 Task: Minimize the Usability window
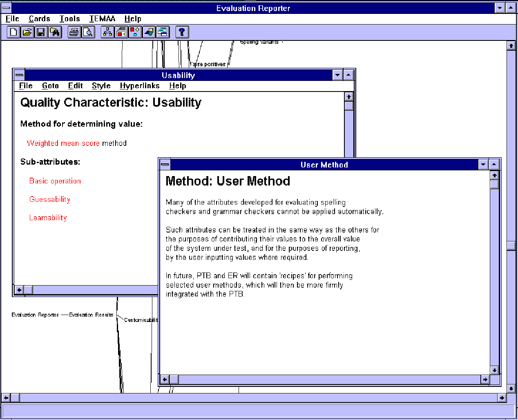click(x=337, y=75)
